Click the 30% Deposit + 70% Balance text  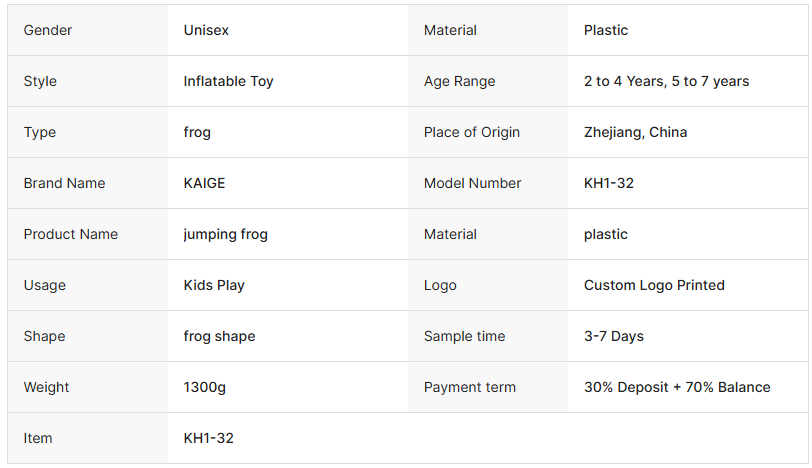677,387
